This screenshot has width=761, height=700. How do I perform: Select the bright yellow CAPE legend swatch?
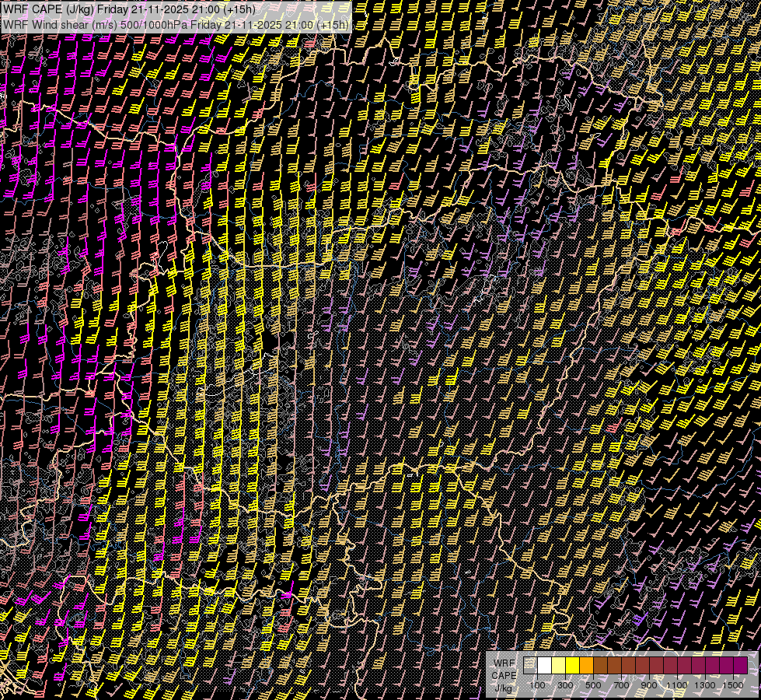coord(573,665)
